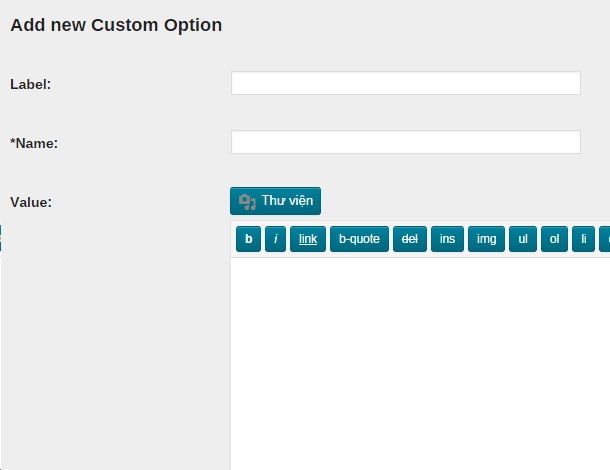This screenshot has width=610, height=470.
Task: Add inserted text tag via ins
Action: [x=447, y=239]
